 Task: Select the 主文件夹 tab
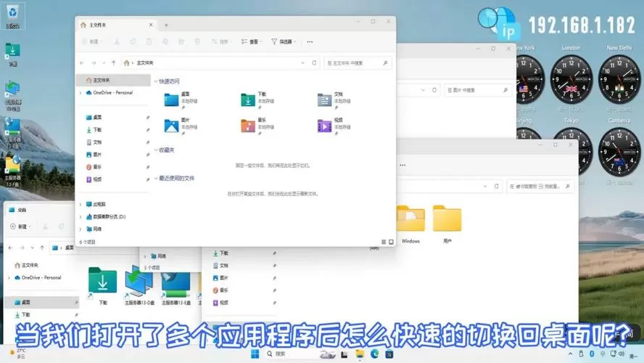tap(116, 25)
